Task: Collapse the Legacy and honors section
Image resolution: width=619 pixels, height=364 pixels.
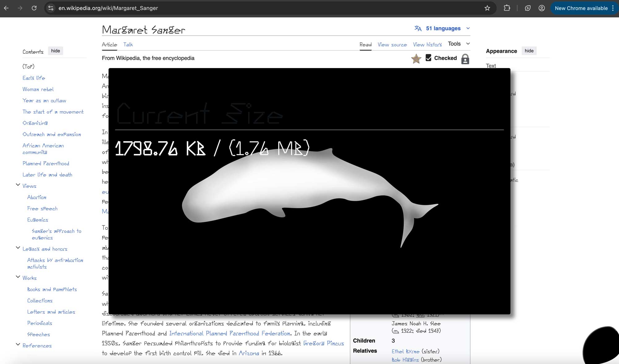Action: 18,248
